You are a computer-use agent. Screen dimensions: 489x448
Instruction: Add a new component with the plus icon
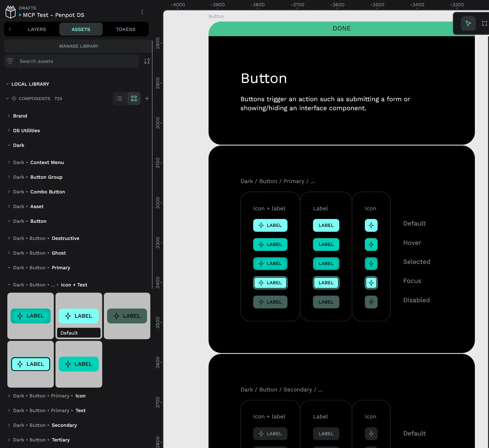click(147, 98)
